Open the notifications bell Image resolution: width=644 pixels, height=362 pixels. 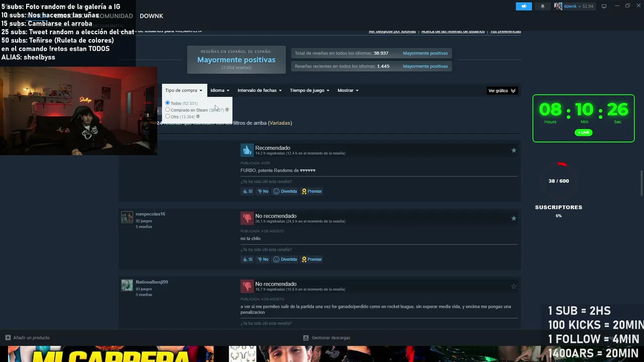[x=542, y=6]
